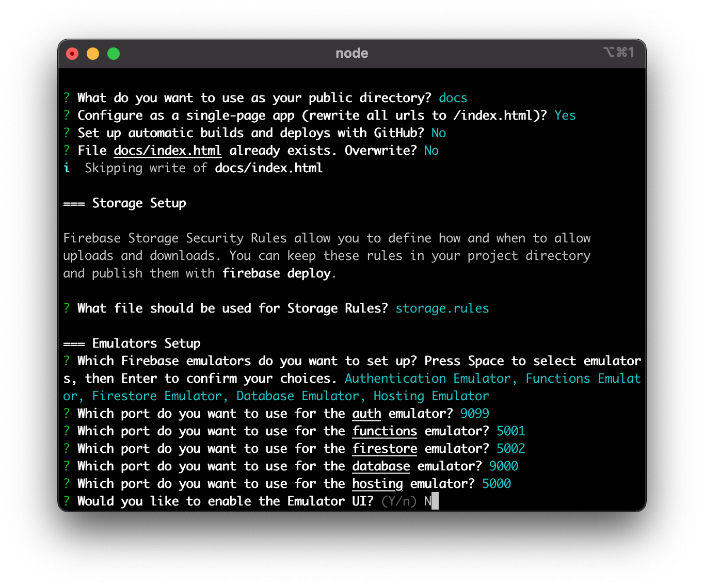This screenshot has width=704, height=588.
Task: Click the underlined 'database' emulator name
Action: pos(381,466)
